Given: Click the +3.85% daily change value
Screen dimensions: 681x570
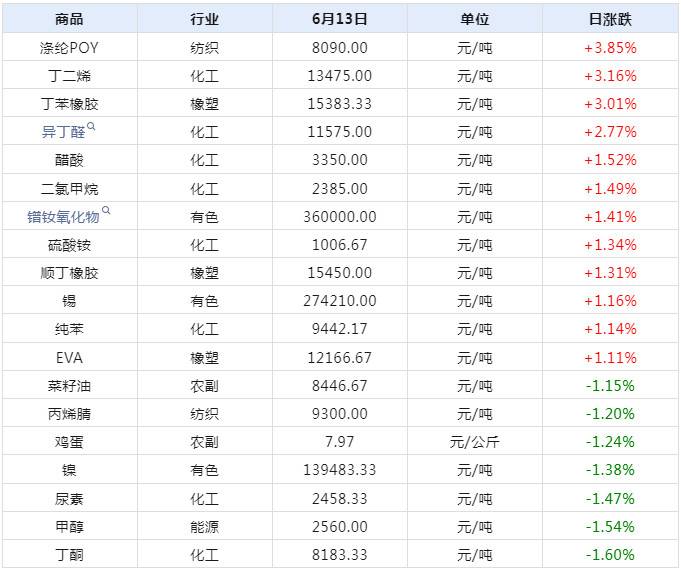Looking at the screenshot, I should (609, 47).
